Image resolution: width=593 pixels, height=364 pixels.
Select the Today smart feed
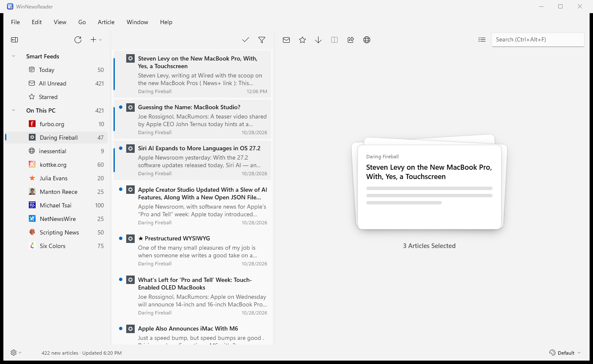[56, 70]
